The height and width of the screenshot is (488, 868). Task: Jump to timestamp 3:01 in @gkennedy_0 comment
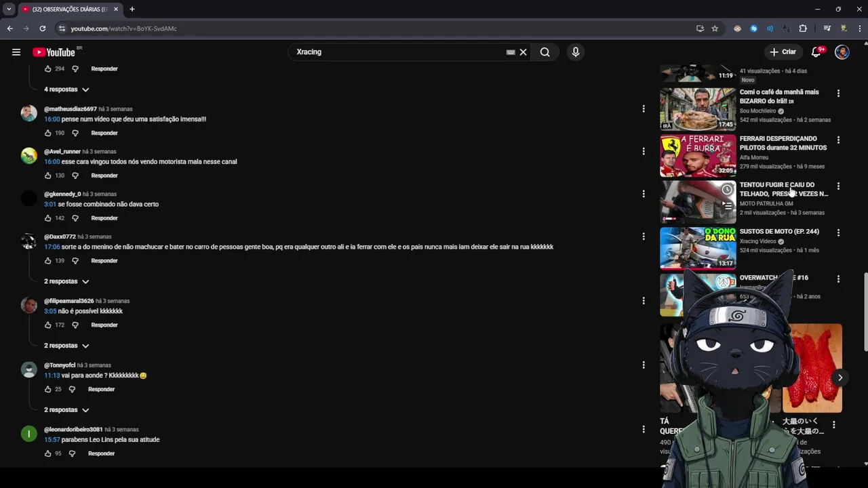coord(50,205)
